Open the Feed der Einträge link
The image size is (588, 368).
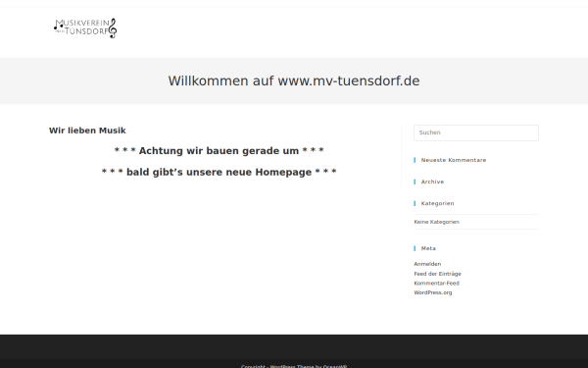438,274
